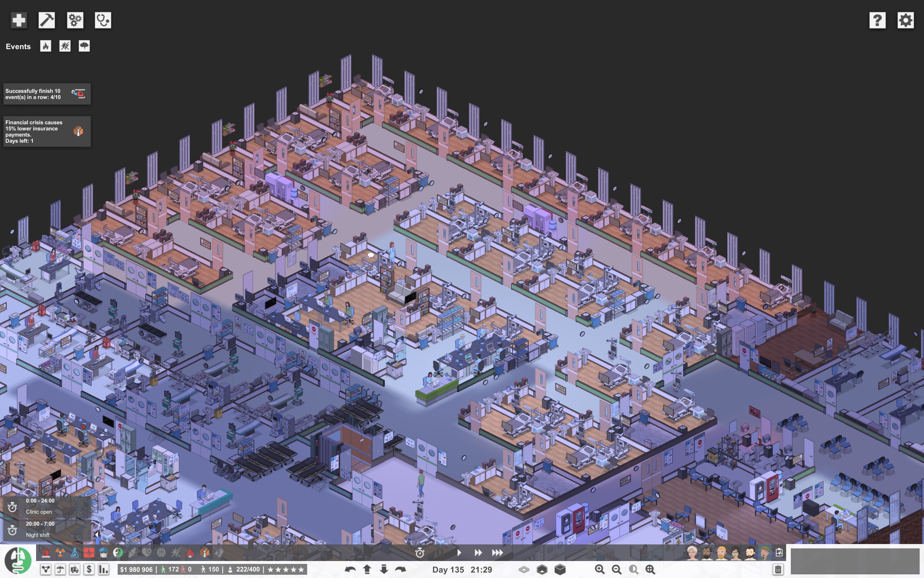
Task: Open the dollar finances panel
Action: [89, 569]
